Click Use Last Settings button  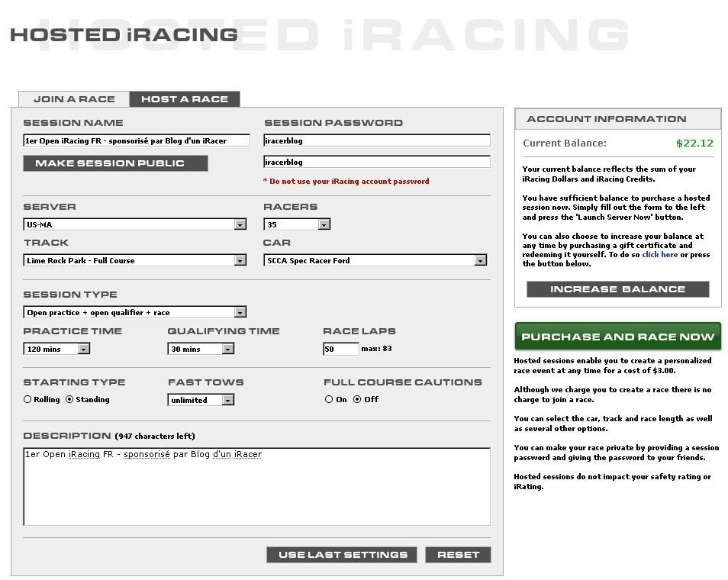[x=342, y=555]
